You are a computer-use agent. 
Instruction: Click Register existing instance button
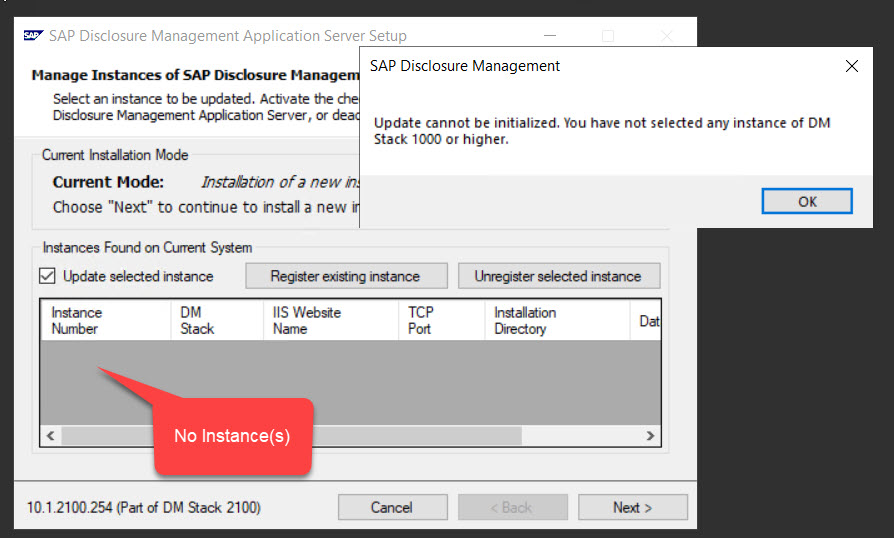[x=346, y=276]
